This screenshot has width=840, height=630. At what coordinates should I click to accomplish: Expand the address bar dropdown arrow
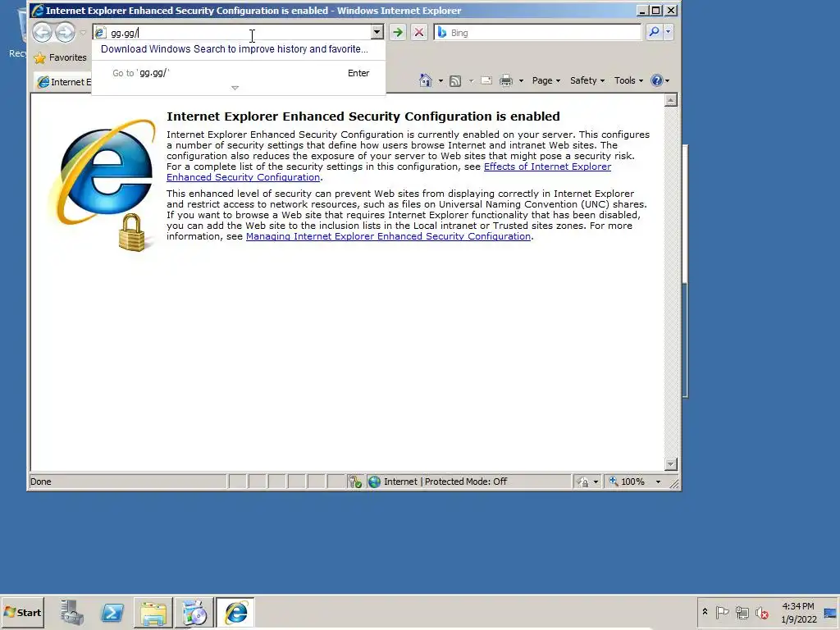pyautogui.click(x=377, y=32)
